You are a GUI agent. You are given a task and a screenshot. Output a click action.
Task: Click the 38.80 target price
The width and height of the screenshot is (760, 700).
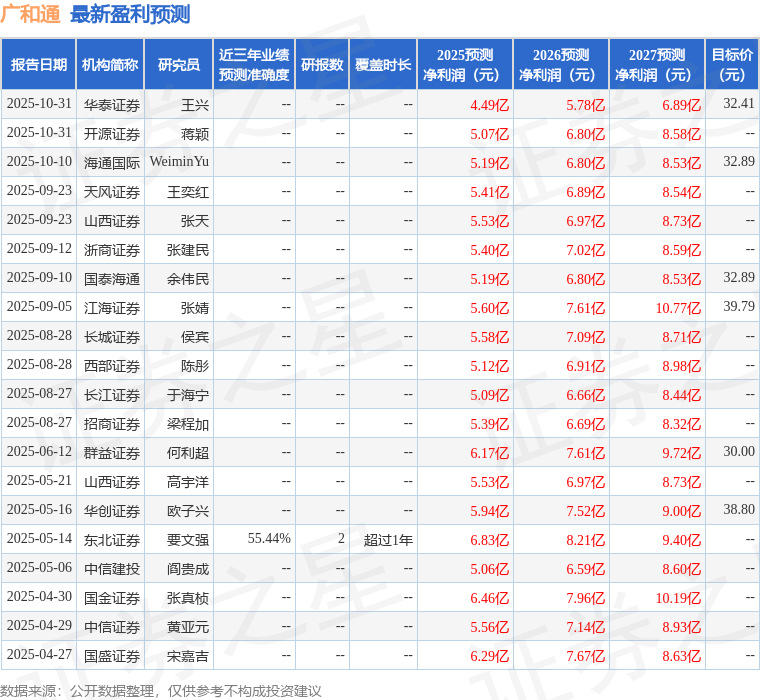click(x=739, y=509)
